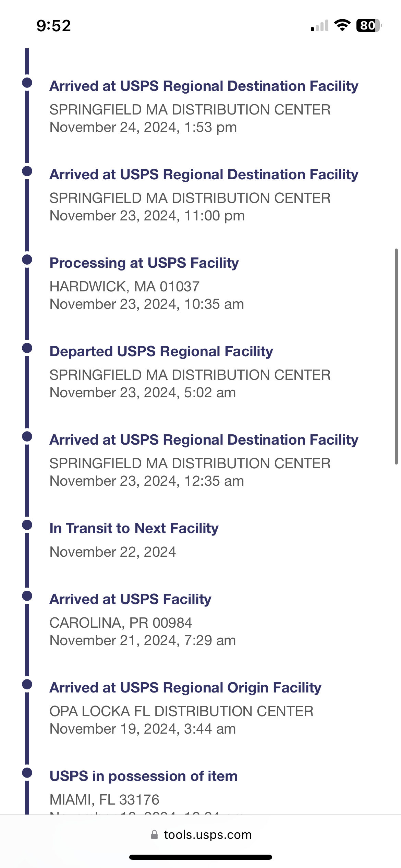This screenshot has width=401, height=868.
Task: Tap the HARDWICK, MA 01037 location text
Action: coord(125,287)
